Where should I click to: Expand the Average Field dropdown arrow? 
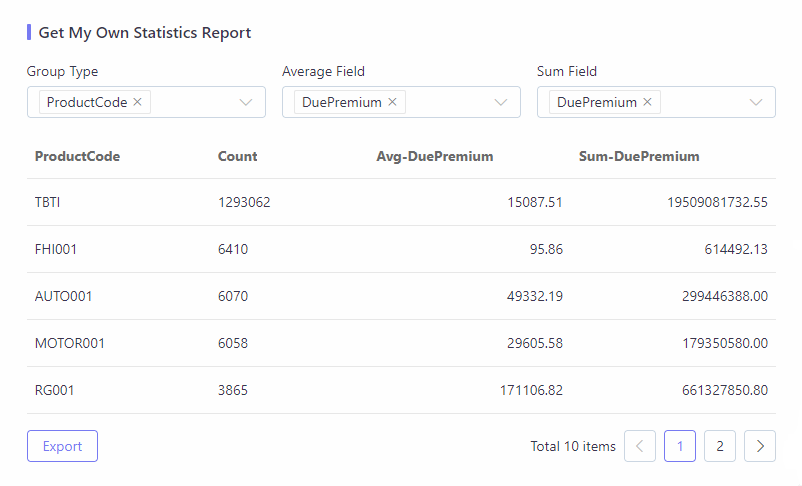[501, 102]
